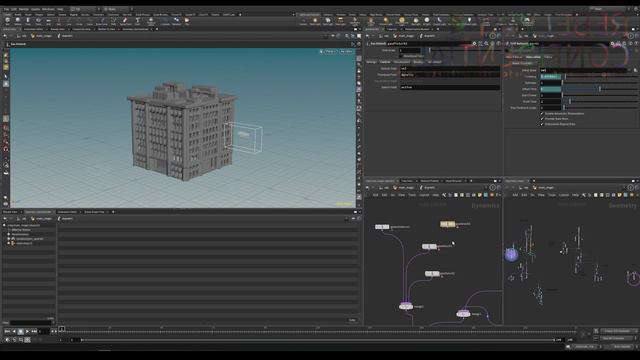640x360 pixels.
Task: Toggle checkbox below the Time Scale field
Action: click(401, 56)
